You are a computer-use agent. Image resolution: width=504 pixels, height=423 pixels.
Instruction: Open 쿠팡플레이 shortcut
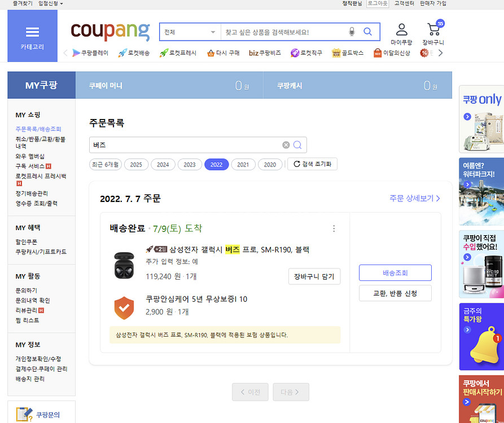pyautogui.click(x=90, y=53)
